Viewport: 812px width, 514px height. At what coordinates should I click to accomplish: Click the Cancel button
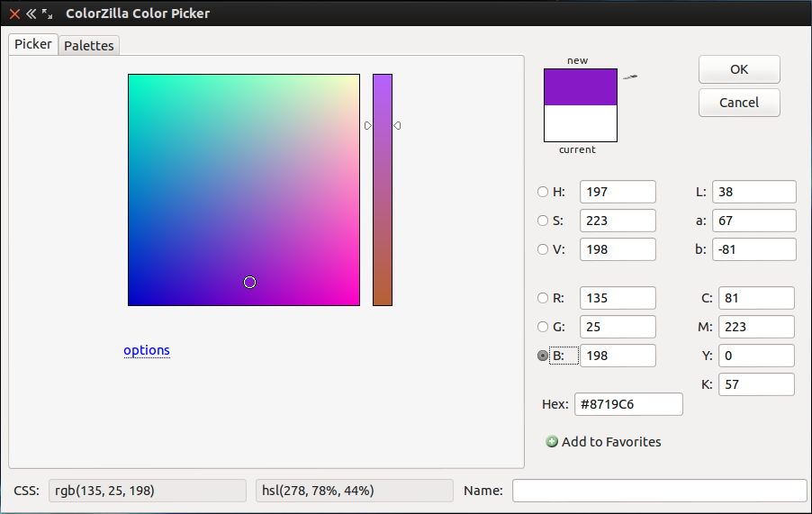[x=739, y=103]
